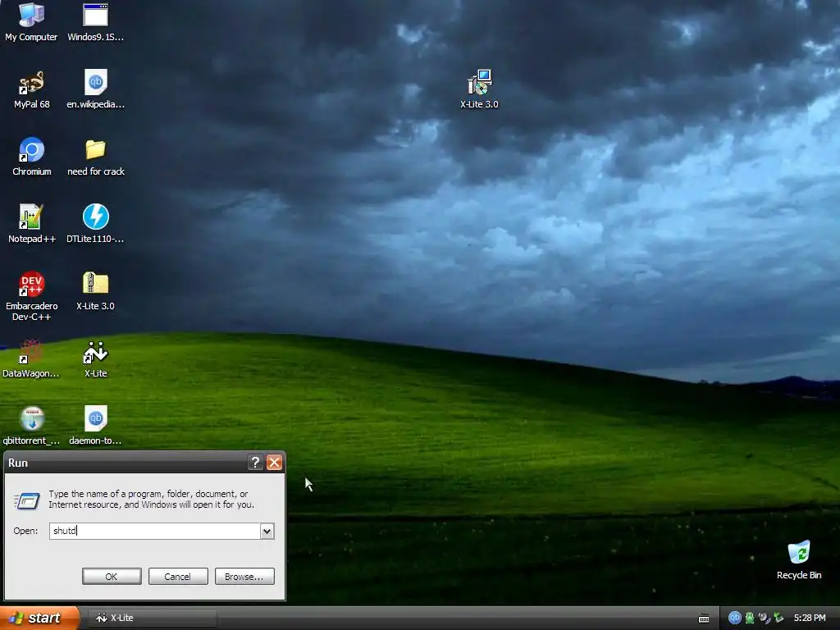Expand the Open field history dropdown

(x=267, y=531)
